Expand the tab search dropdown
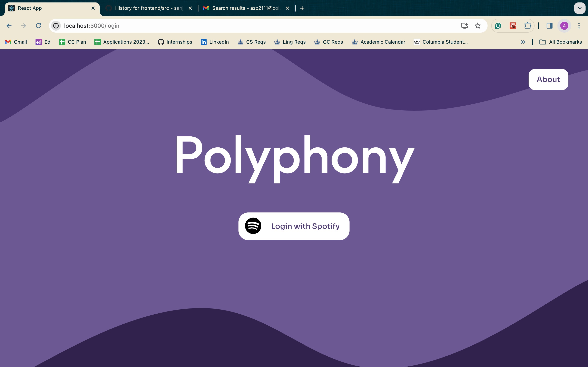The height and width of the screenshot is (367, 588). [x=579, y=8]
